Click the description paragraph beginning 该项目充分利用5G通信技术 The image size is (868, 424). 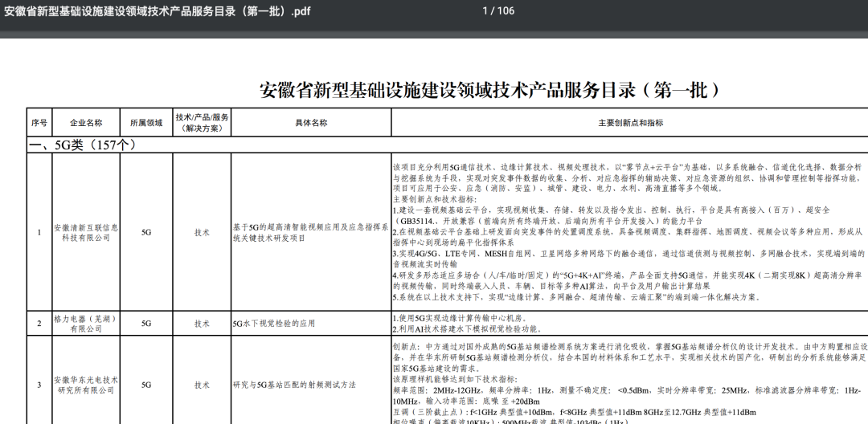pos(628,177)
